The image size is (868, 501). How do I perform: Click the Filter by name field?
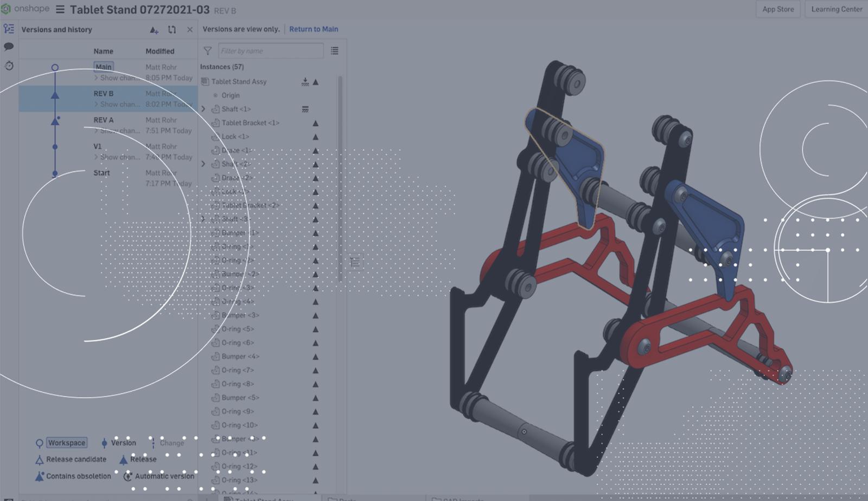270,51
